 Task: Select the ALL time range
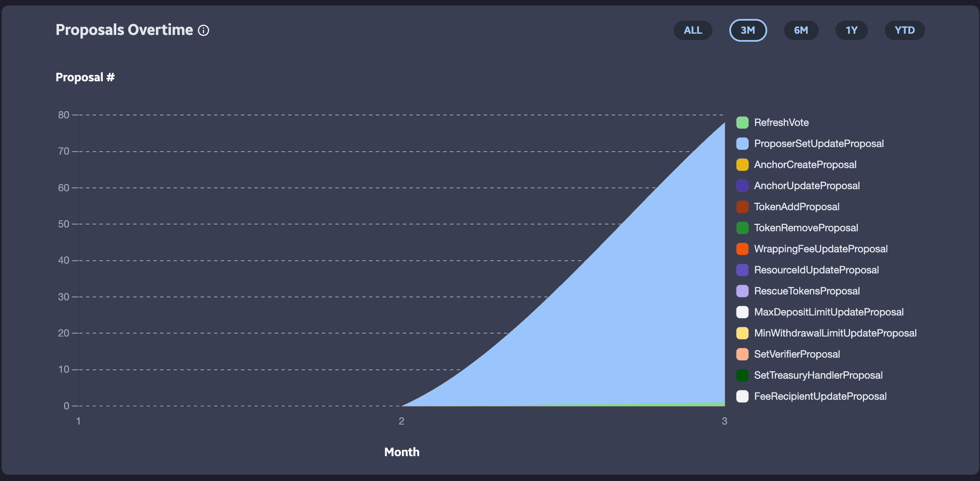coord(693,30)
